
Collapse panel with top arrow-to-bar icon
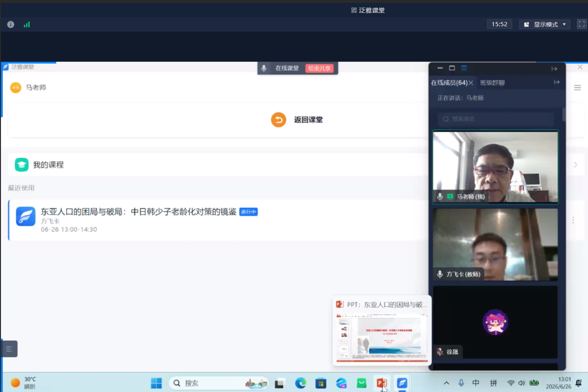point(555,69)
